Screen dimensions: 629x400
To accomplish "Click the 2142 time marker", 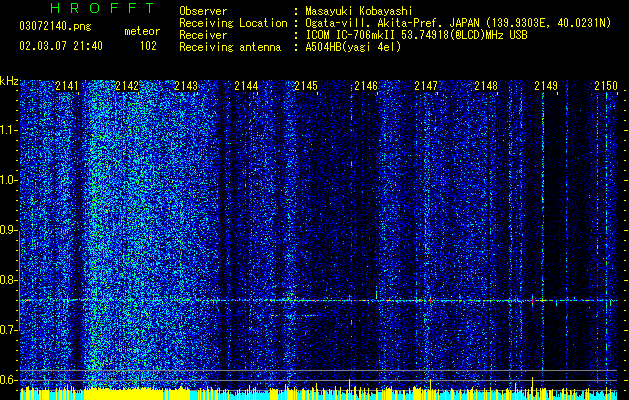I will [127, 86].
